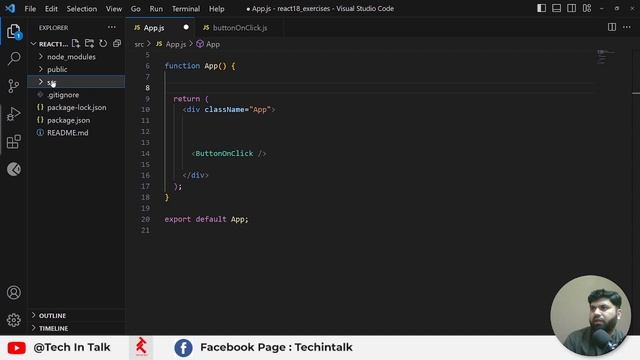The width and height of the screenshot is (640, 360).
Task: Open the Selection menu
Action: (82, 9)
